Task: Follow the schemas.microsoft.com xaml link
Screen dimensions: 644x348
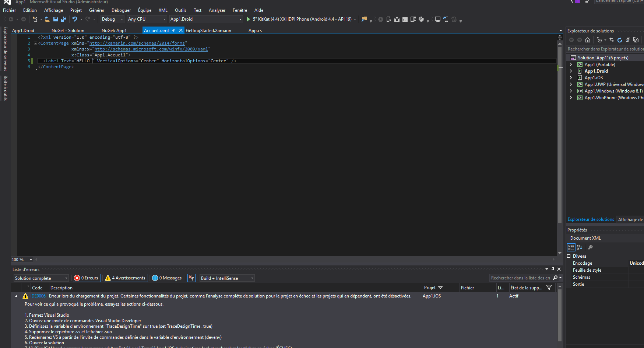Action: pyautogui.click(x=151, y=49)
